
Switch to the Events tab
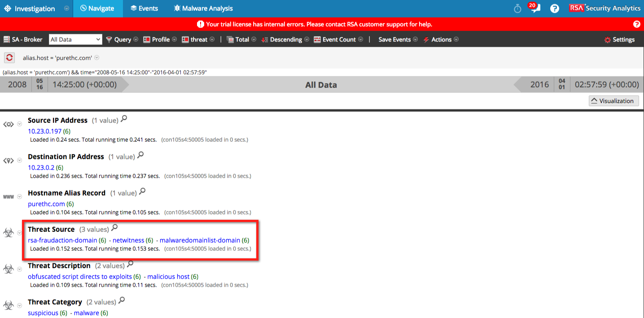pos(144,9)
